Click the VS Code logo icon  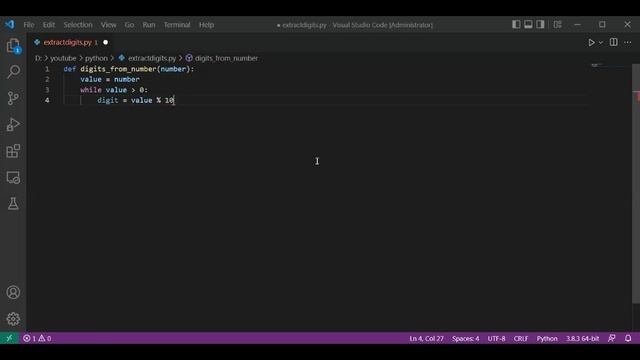pyautogui.click(x=10, y=24)
